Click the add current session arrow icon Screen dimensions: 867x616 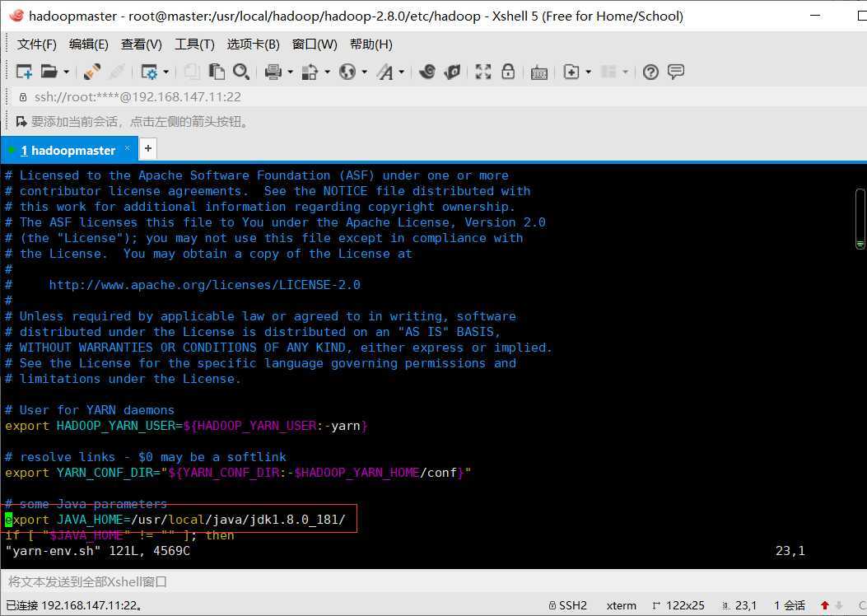coord(21,122)
